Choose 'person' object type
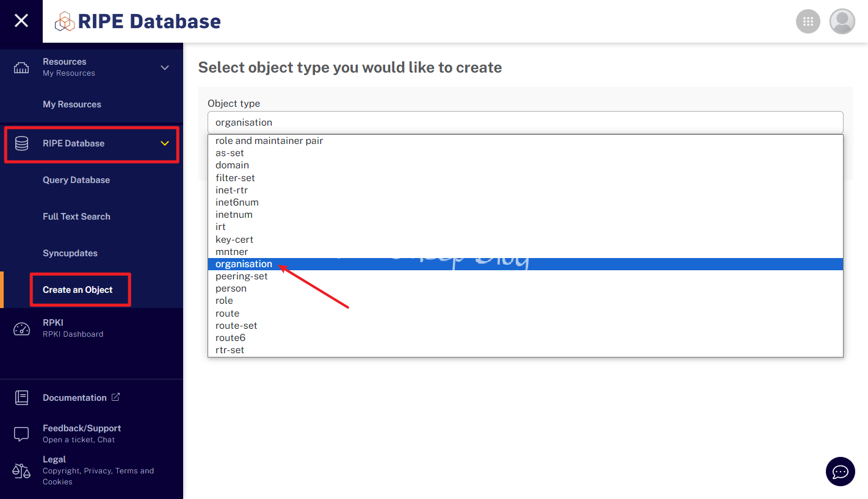Screen dimensions: 868x499 pos(526,289)
